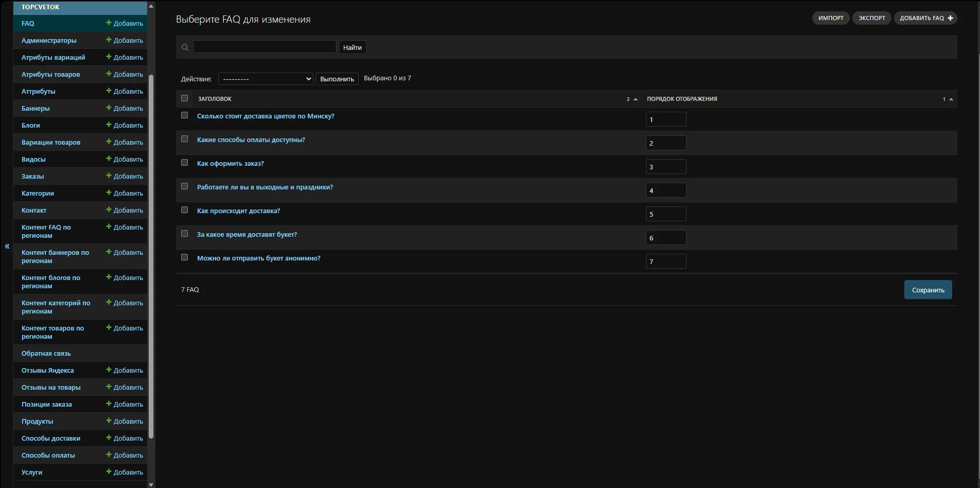Select the 'Сколько стоит доставка цветов по Минску?' row checkbox

coord(185,115)
